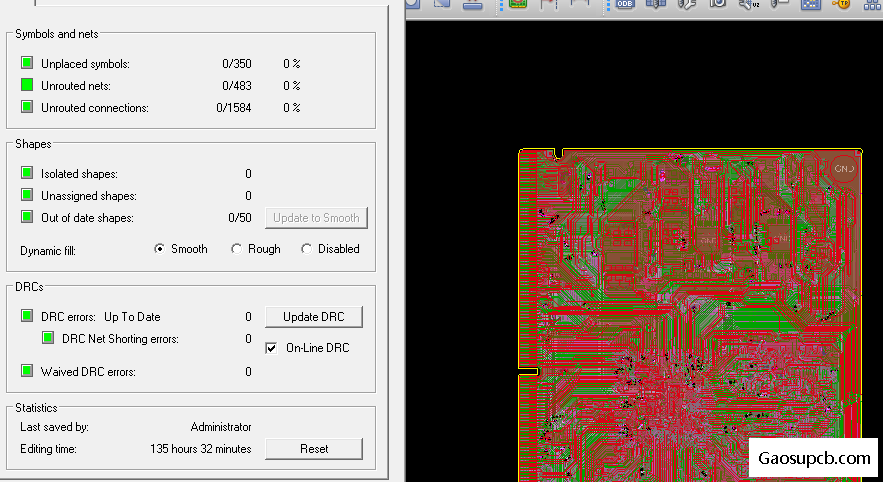Click the camera snapshot toolbar icon

[717, 3]
